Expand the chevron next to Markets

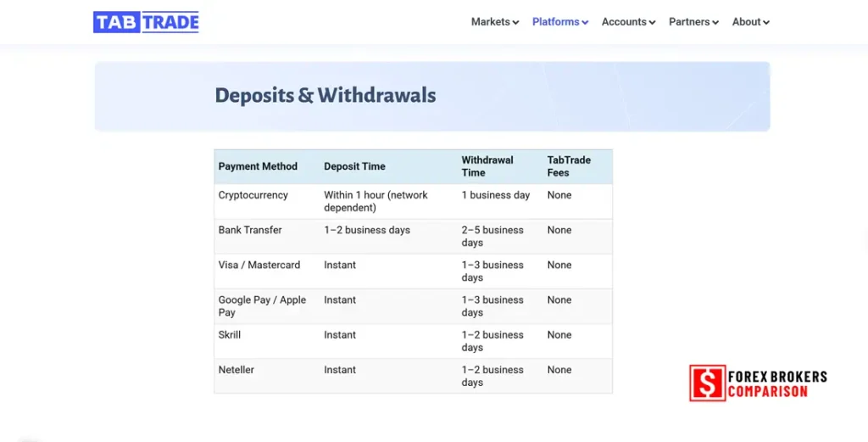(515, 23)
